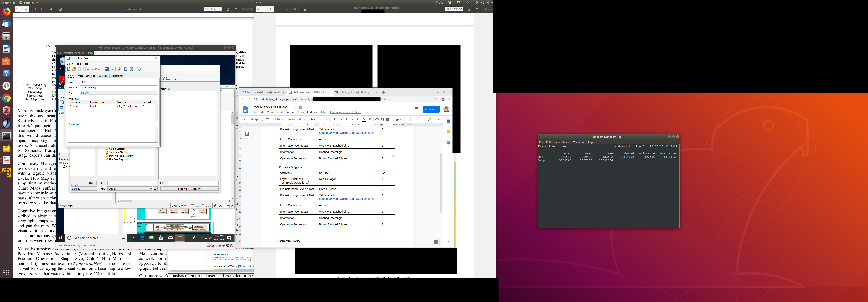Click the text highlight color pen icon
Image resolution: width=868 pixels, height=302 pixels.
pos(370,119)
